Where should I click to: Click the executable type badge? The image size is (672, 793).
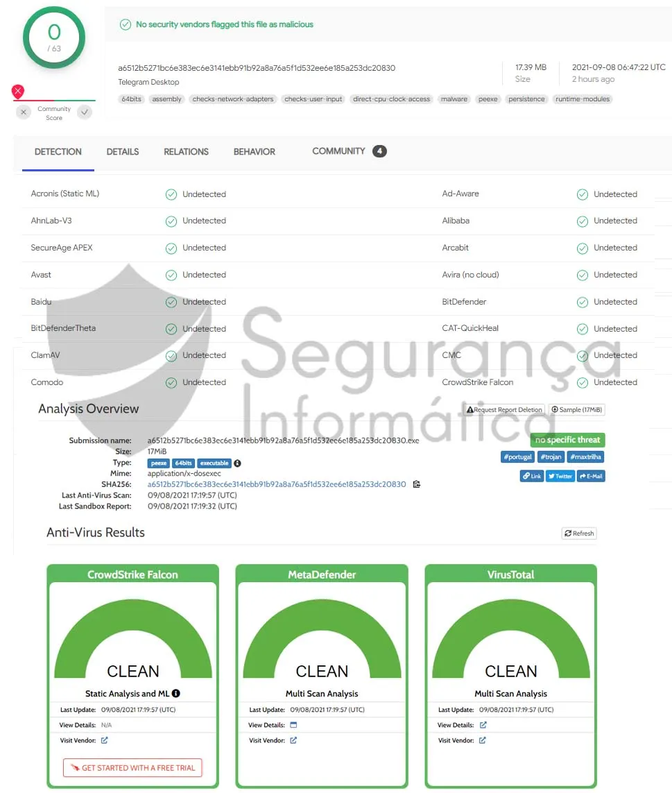pos(214,463)
